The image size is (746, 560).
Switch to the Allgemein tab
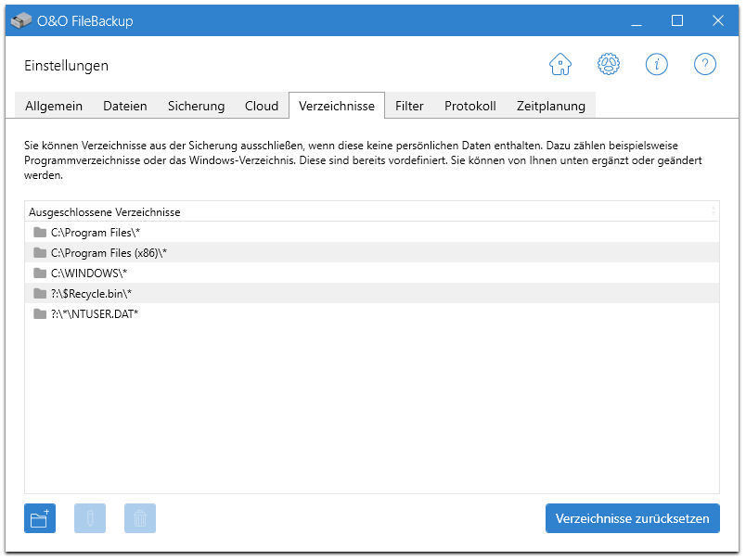pos(54,106)
